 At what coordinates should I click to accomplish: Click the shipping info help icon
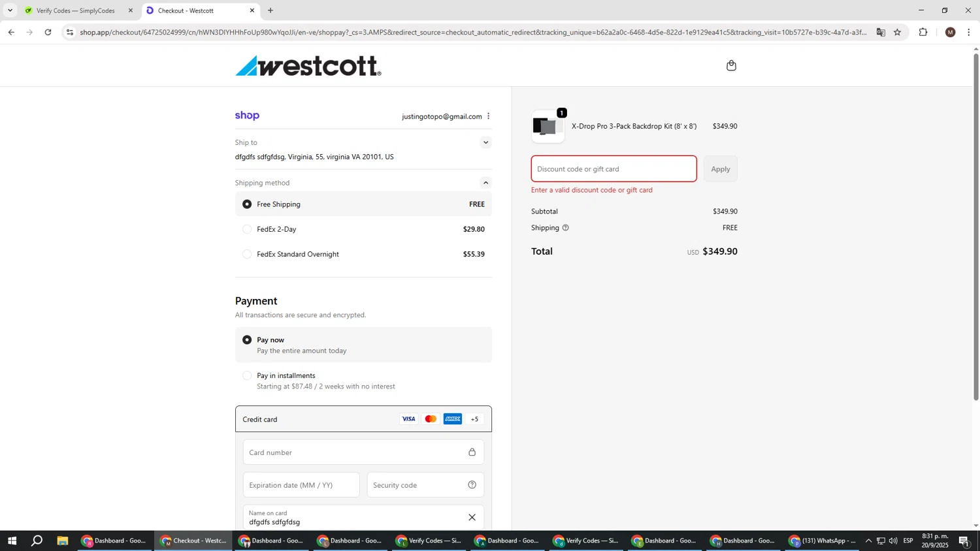tap(566, 228)
